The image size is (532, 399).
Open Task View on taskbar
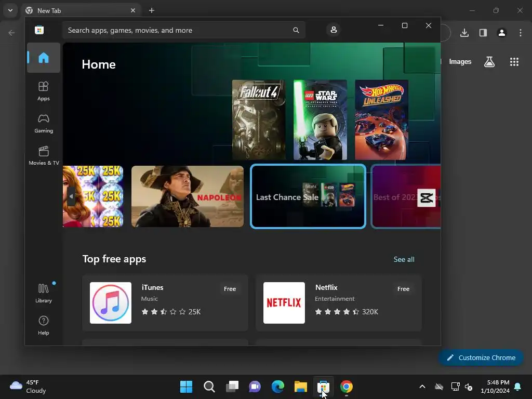point(232,387)
